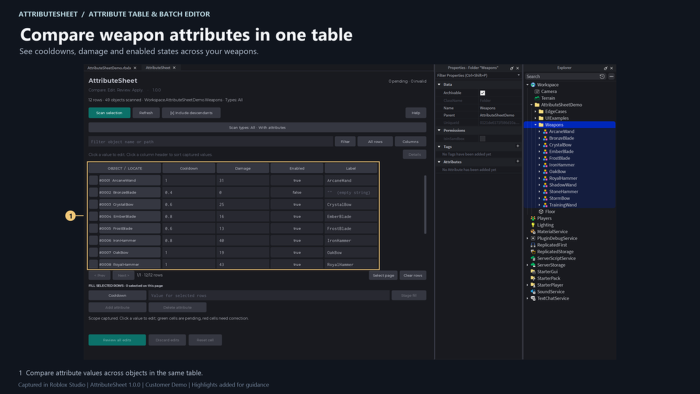Collapse the Attributes section in Properties

[439, 162]
